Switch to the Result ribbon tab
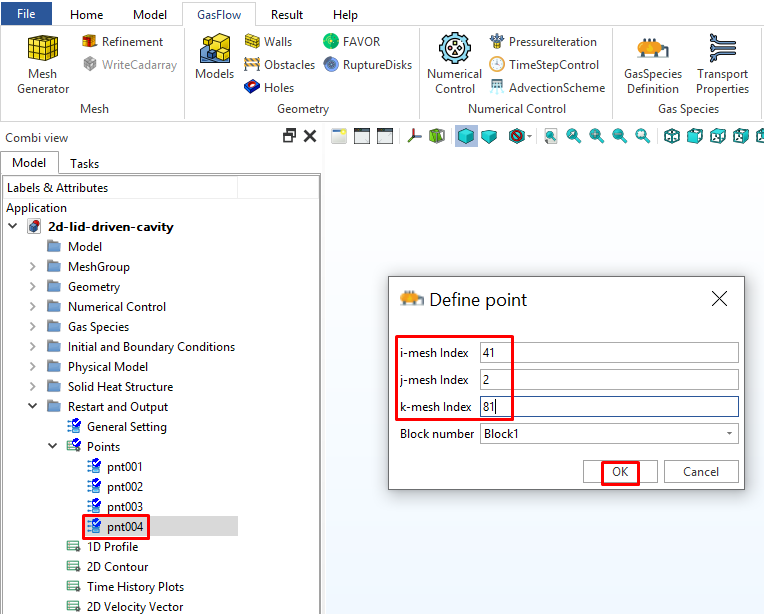This screenshot has width=764, height=614. click(287, 15)
